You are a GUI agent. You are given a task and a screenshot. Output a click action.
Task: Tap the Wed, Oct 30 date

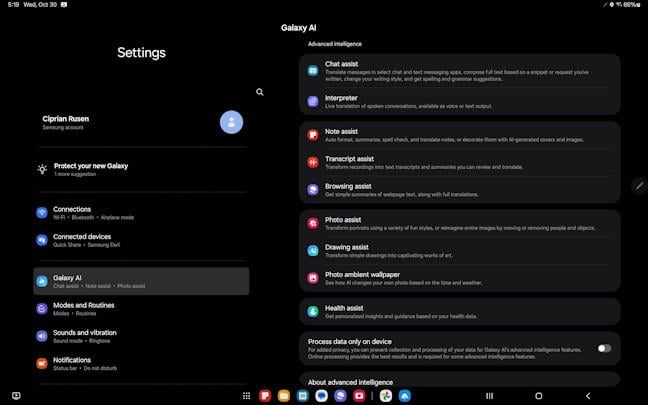pyautogui.click(x=40, y=5)
